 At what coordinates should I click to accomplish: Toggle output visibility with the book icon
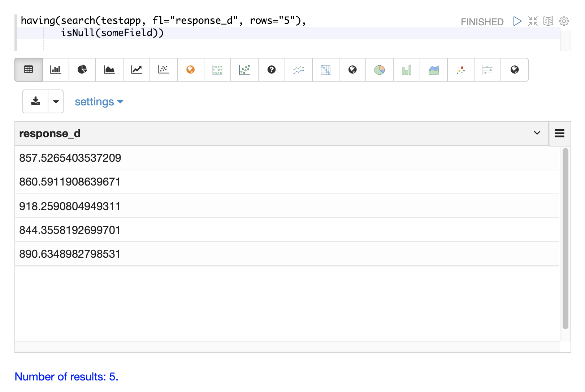pos(548,21)
